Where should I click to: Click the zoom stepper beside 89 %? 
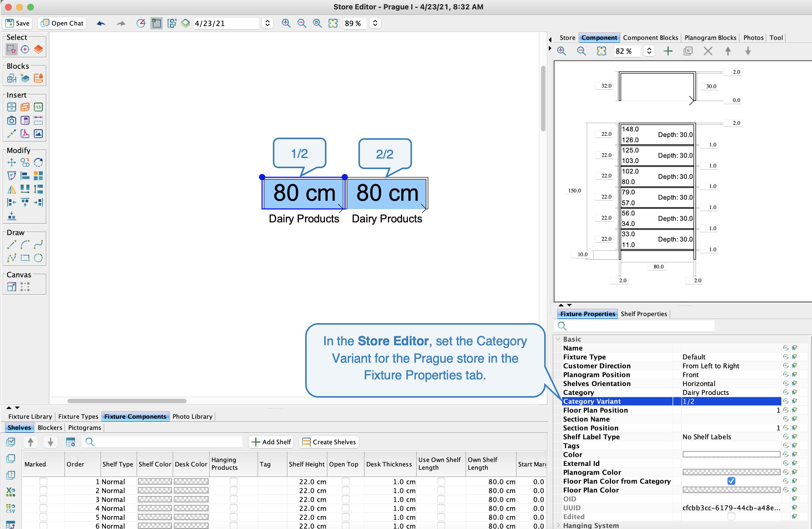point(375,23)
